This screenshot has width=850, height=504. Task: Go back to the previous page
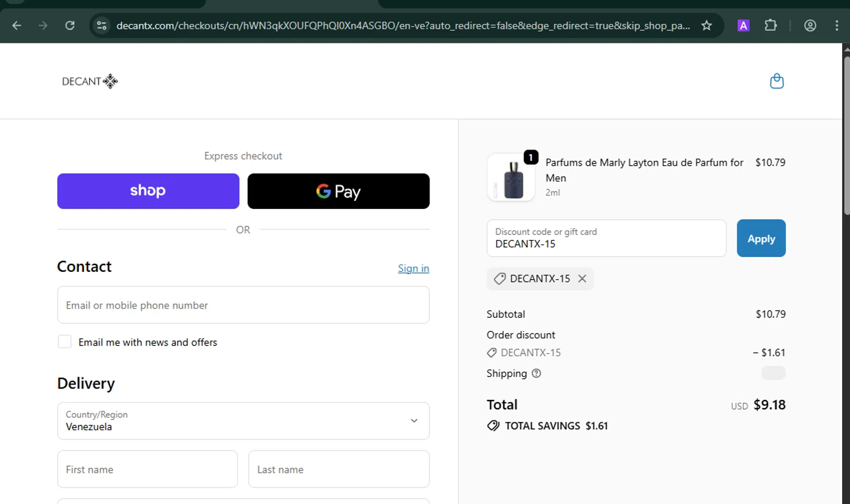tap(16, 25)
